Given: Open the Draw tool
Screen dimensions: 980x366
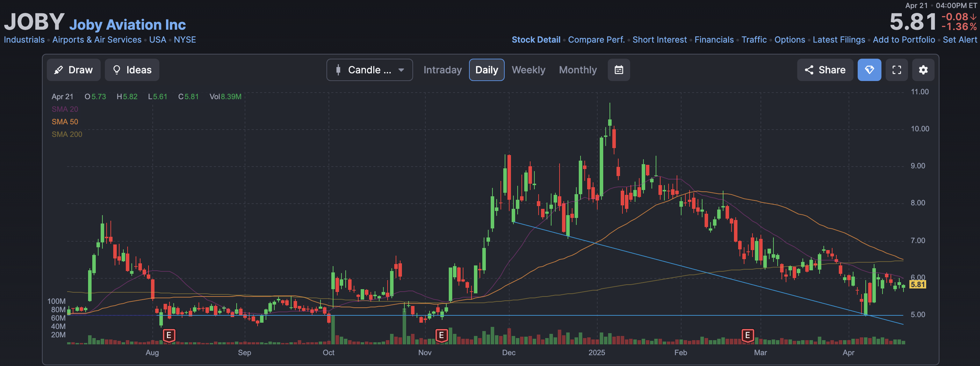Looking at the screenshot, I should tap(73, 70).
